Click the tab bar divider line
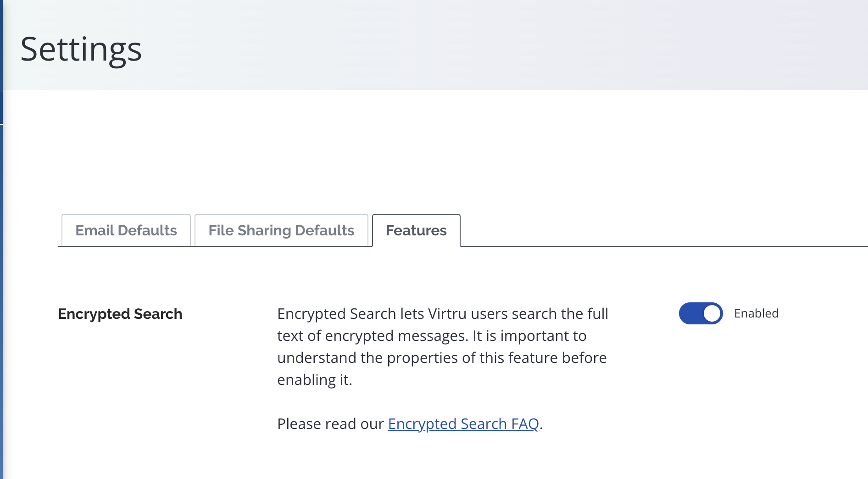Viewport: 868px width, 479px height. 642,246
